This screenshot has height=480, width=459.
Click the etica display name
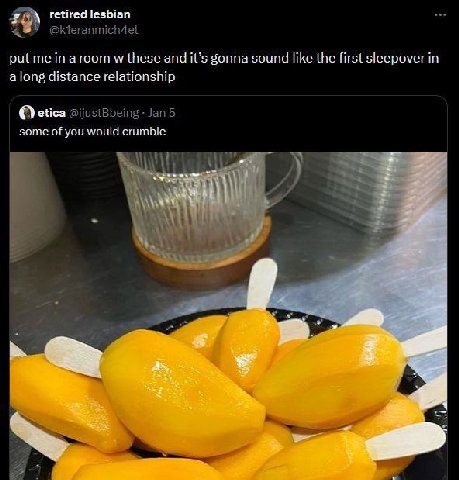click(x=51, y=113)
